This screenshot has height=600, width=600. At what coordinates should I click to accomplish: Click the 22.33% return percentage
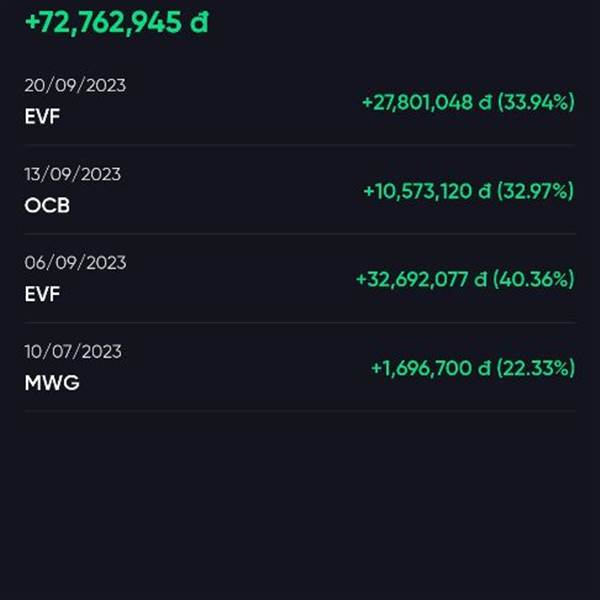coord(536,368)
